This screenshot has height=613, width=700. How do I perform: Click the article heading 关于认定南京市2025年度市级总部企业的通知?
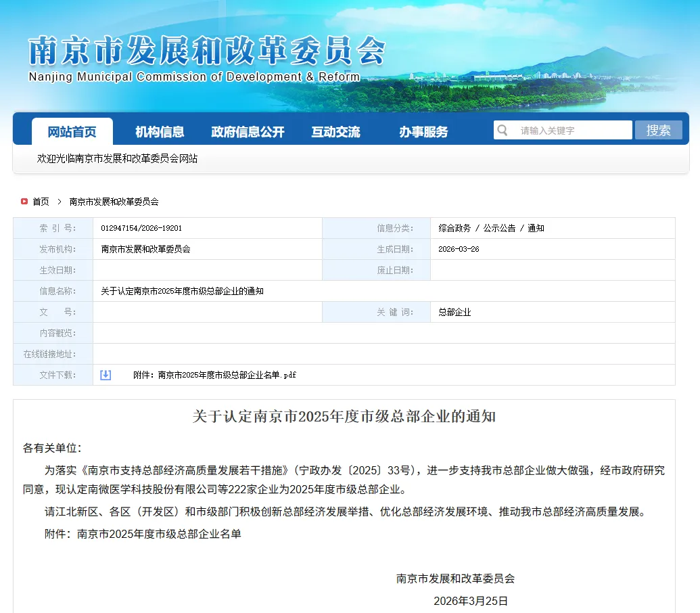344,416
